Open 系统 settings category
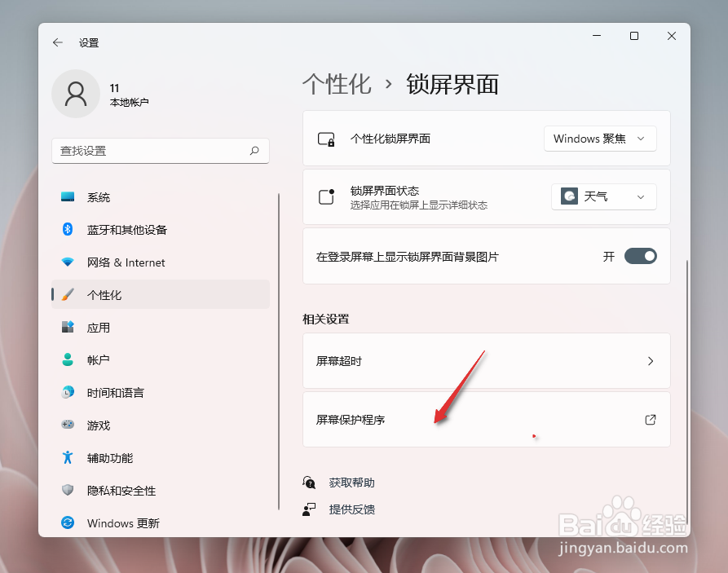The image size is (728, 573). tap(160, 197)
